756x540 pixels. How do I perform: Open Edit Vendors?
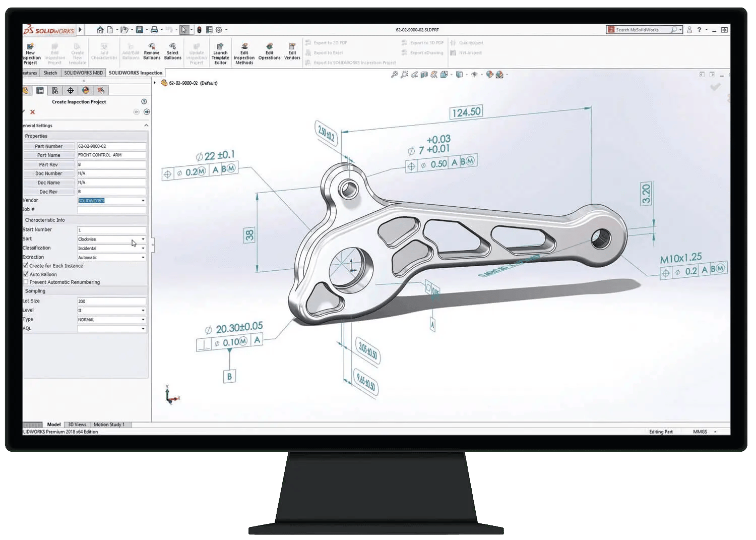[292, 51]
